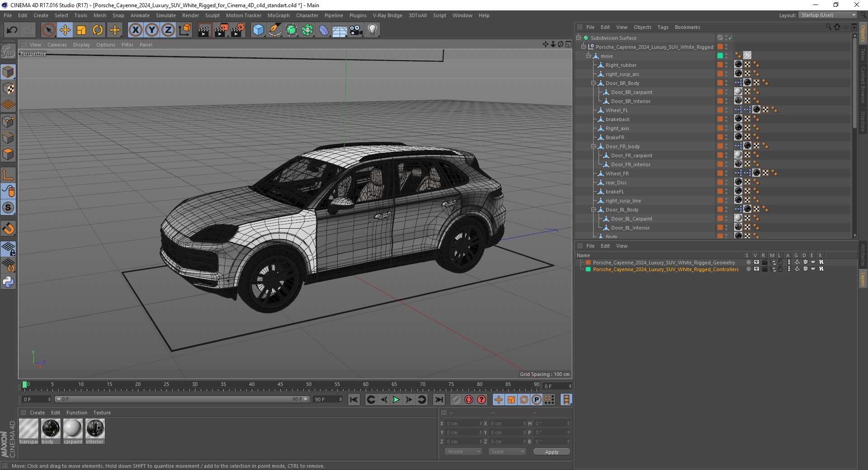The width and height of the screenshot is (868, 470).
Task: Click the Apply button
Action: click(x=552, y=451)
